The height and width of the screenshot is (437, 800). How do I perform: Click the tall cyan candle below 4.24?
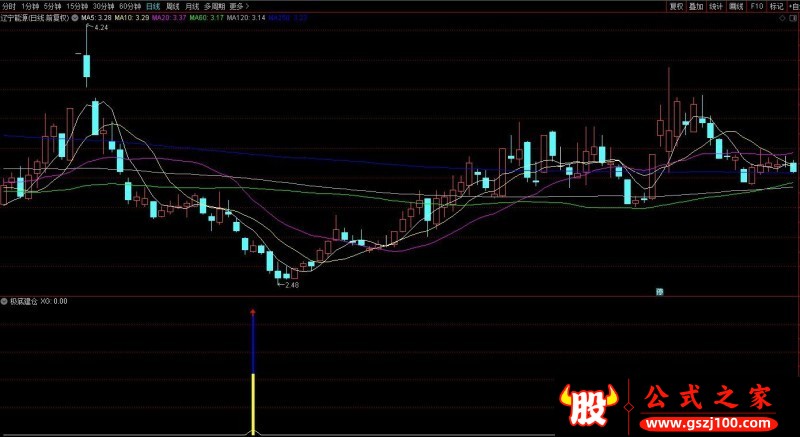(x=86, y=65)
